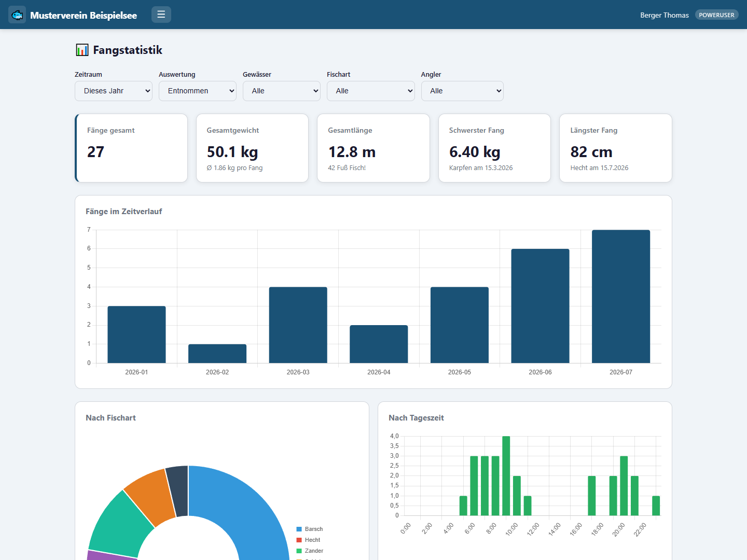The image size is (747, 560).
Task: Click the Fangstatistik page heading
Action: pyautogui.click(x=128, y=50)
